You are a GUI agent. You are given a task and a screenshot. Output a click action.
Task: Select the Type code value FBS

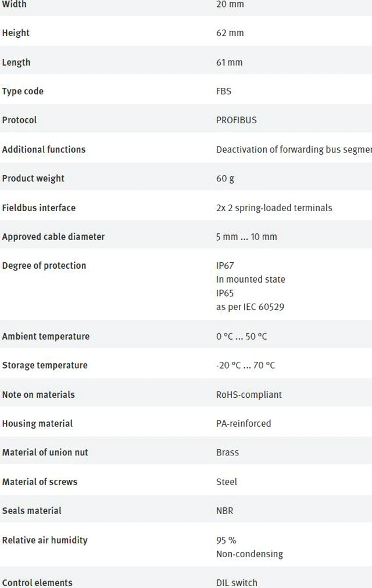coord(224,91)
